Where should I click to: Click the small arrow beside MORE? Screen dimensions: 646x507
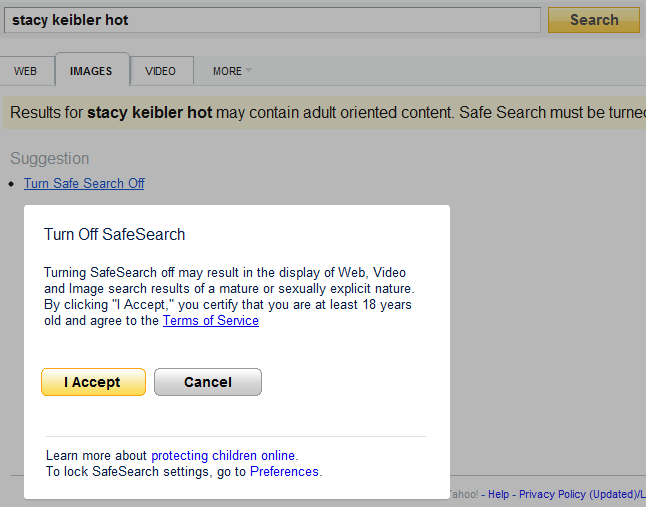(x=249, y=71)
